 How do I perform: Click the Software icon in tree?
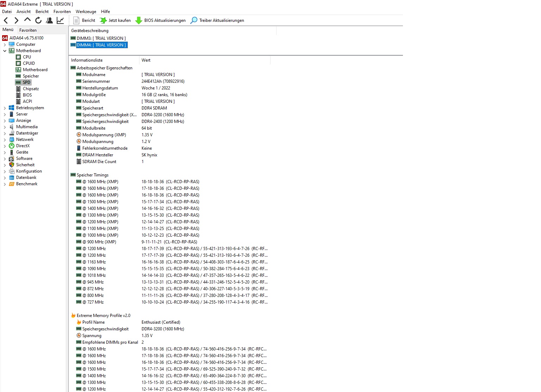tap(12, 158)
